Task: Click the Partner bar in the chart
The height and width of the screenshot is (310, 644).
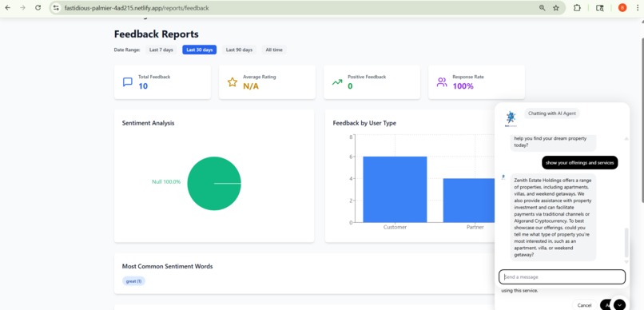Action: pos(469,201)
